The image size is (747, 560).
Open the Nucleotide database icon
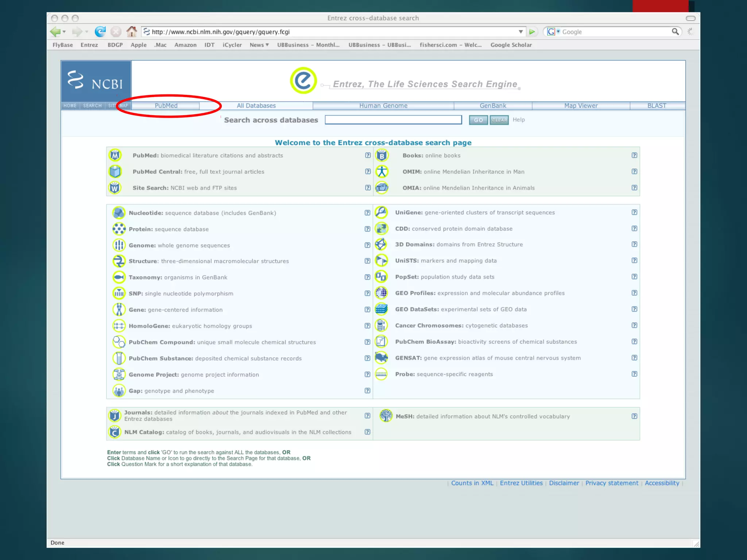click(119, 213)
